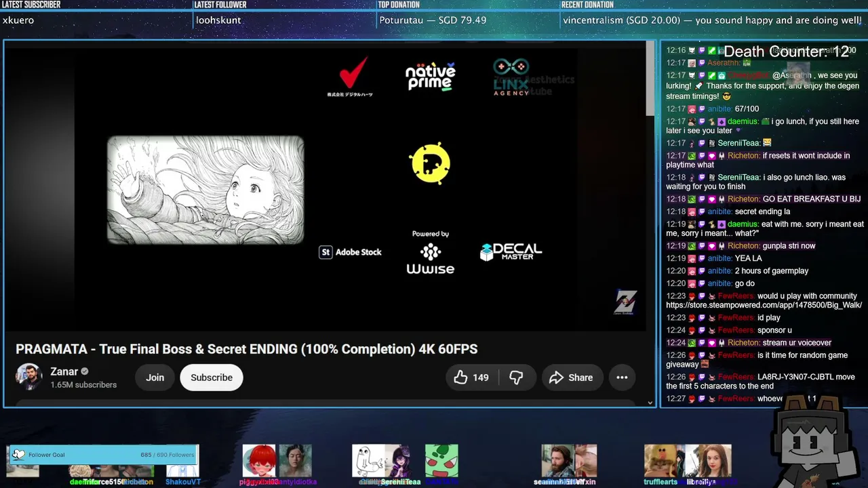Click the username Aserathh in chat
This screenshot has height=488, width=868.
(724, 63)
